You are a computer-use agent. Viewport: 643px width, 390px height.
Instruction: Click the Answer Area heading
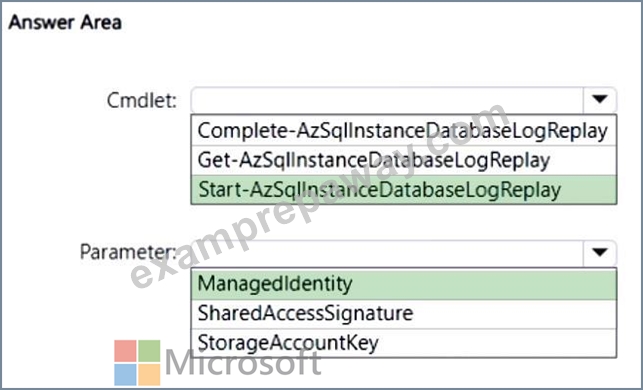tap(65, 22)
